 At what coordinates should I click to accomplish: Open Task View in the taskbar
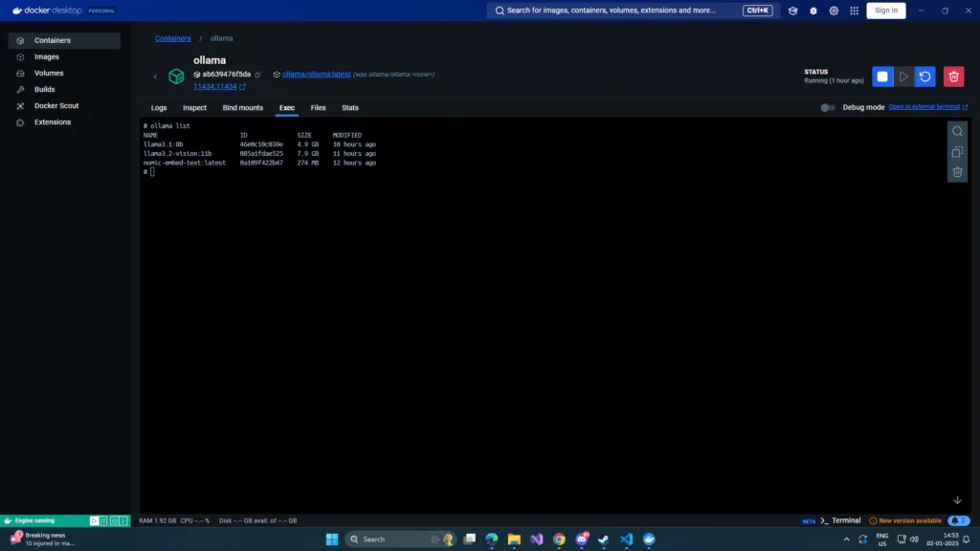(x=469, y=540)
